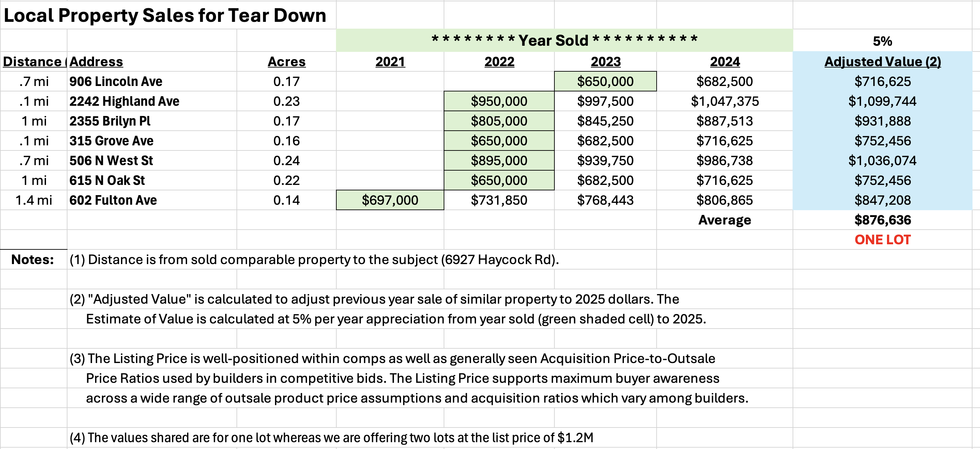The width and height of the screenshot is (980, 449).
Task: Select the "Address" column header
Action: click(96, 62)
